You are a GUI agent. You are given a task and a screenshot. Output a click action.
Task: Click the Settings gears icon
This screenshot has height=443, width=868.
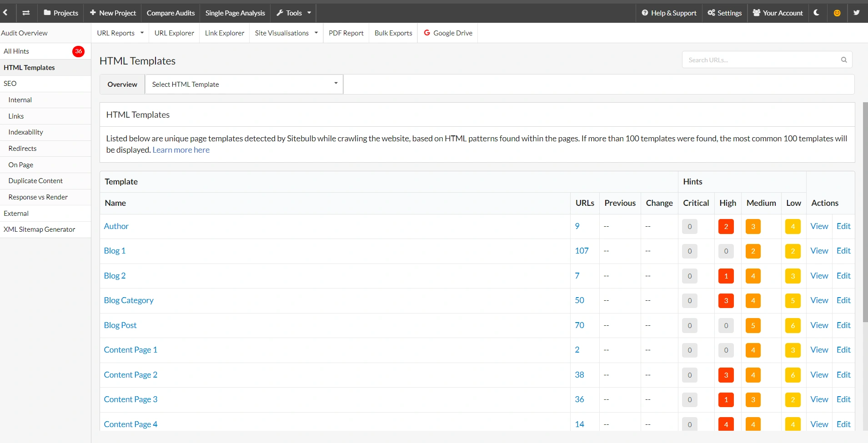point(711,13)
